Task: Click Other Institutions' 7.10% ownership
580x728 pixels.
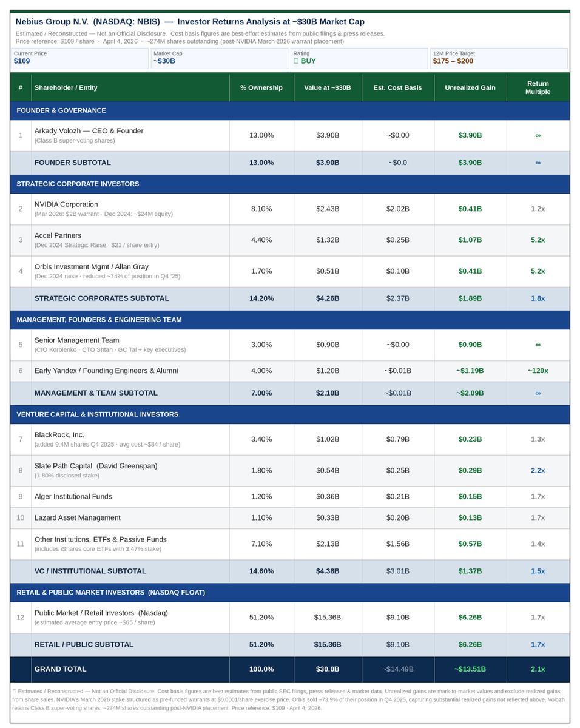Action: click(x=261, y=544)
